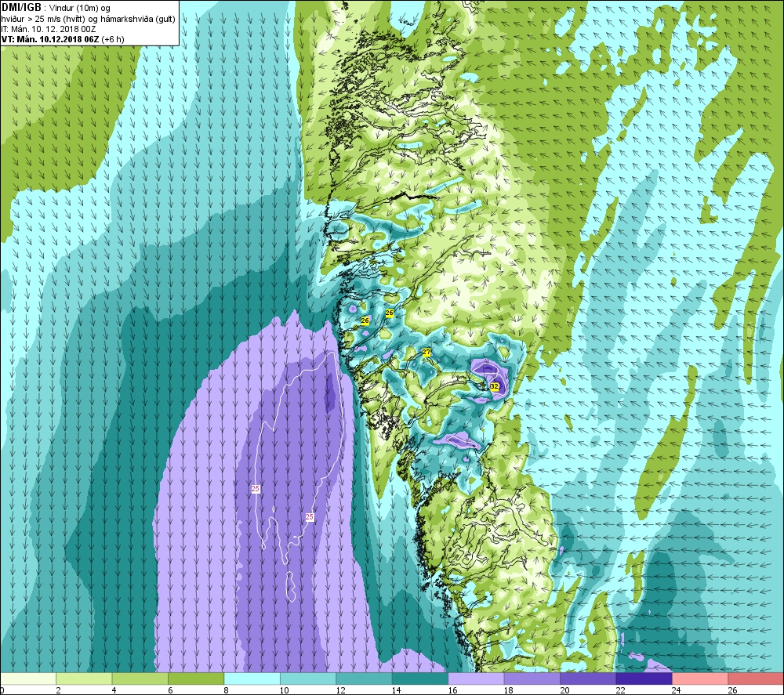The width and height of the screenshot is (784, 695).
Task: Click the "hviður > 25 m/s (hvítt)" header text
Action: pos(42,19)
